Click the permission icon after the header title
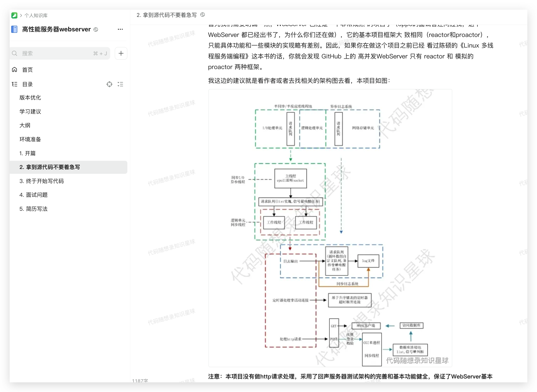 pos(203,15)
